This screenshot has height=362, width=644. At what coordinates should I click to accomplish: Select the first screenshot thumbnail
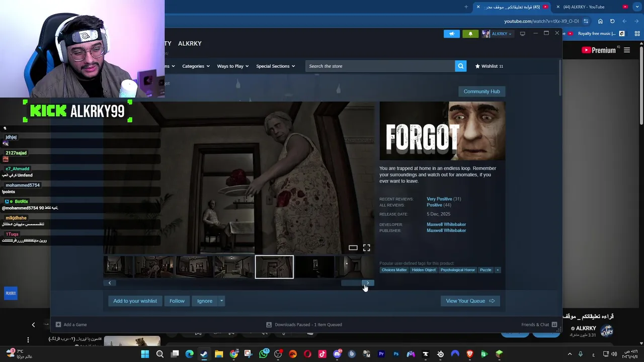point(118,267)
